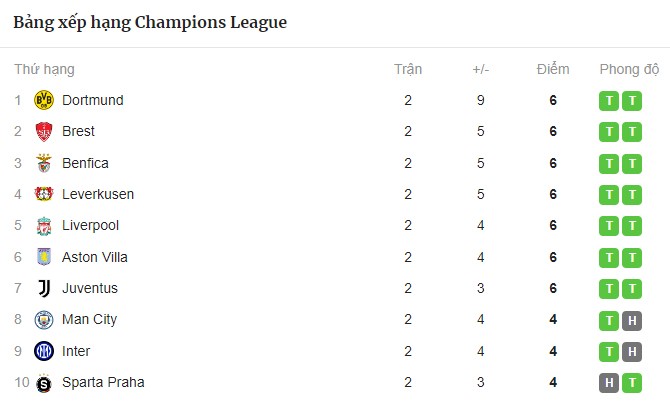Click the Brest club crest
This screenshot has width=670, height=419.
pos(44,132)
